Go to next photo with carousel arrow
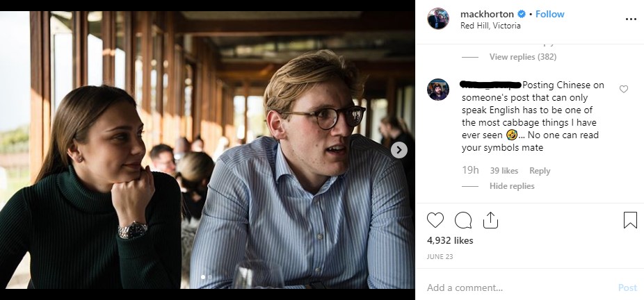The image size is (644, 300). click(399, 150)
